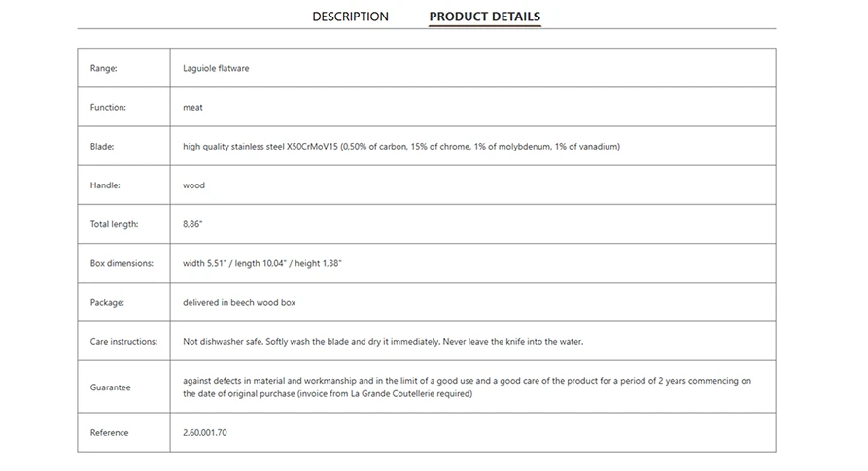The width and height of the screenshot is (868, 471).
Task: Switch to the DESCRIPTION tab
Action: [x=351, y=17]
